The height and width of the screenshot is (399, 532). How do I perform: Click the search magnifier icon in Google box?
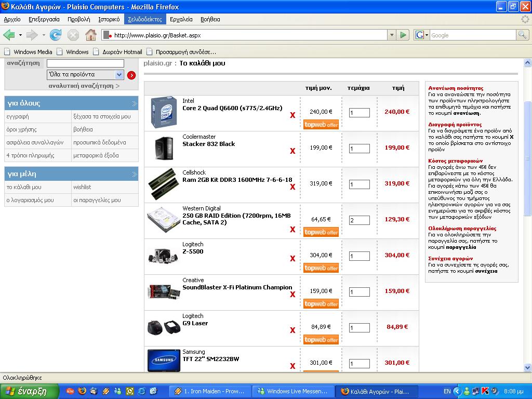522,35
